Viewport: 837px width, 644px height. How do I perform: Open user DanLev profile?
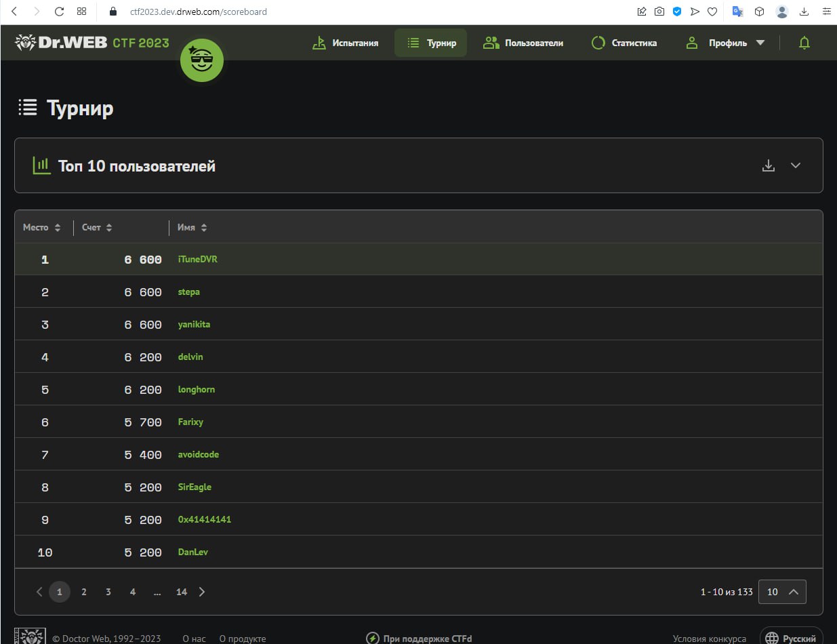tap(193, 552)
